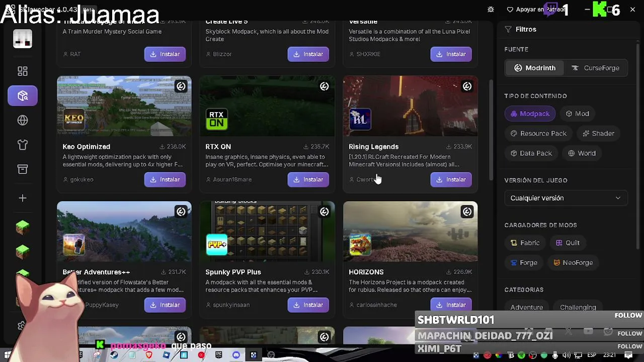
Task: Toggle the Forge mod loader filter
Action: [x=524, y=262]
